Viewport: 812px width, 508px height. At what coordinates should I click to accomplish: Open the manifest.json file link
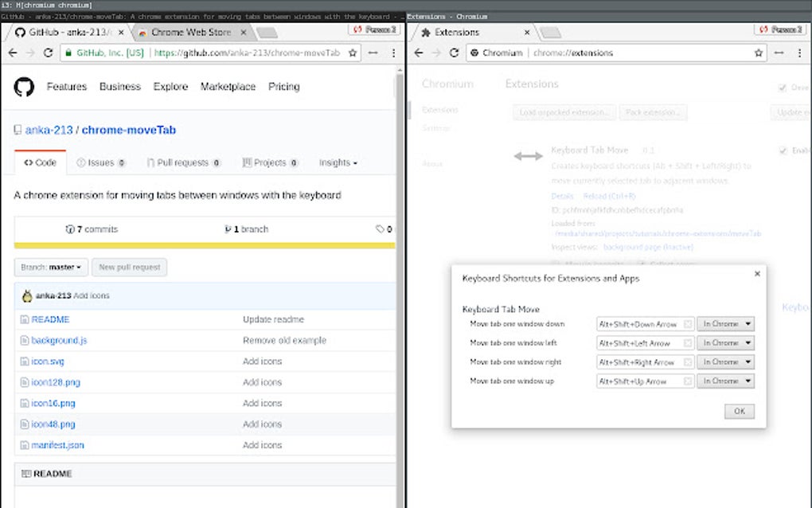57,445
